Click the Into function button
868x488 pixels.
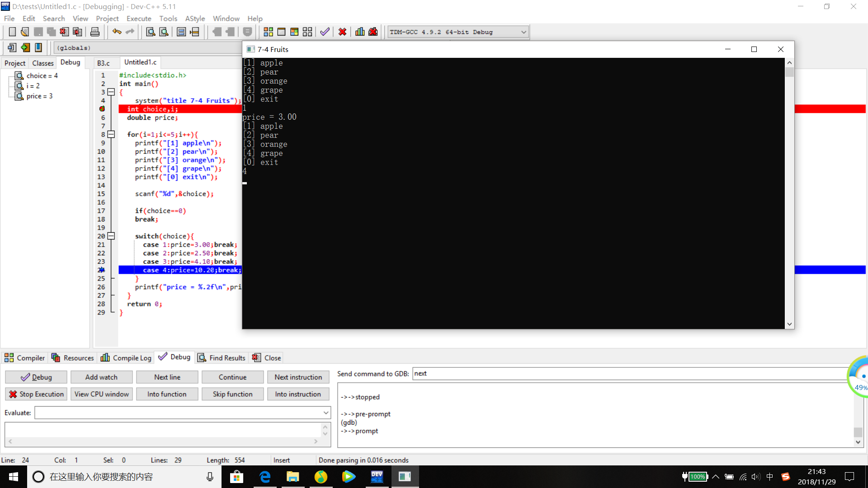(x=167, y=394)
